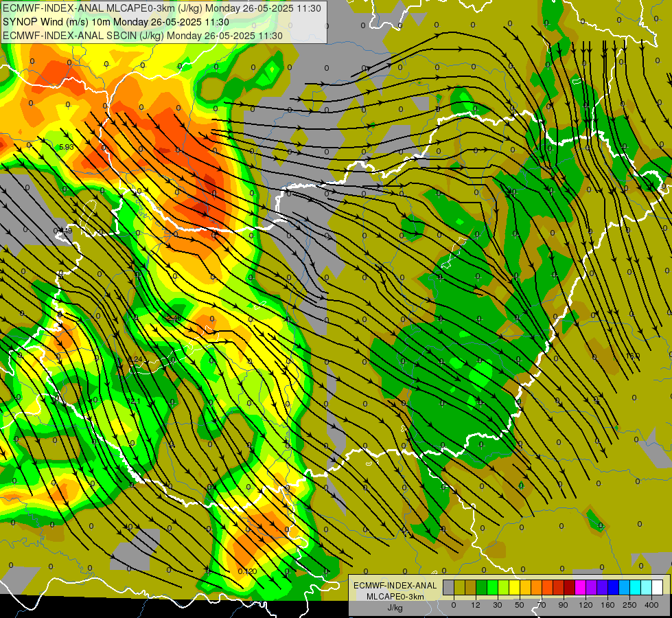672x618 pixels.
Task: Click the legend scale value 250
Action: [629, 605]
